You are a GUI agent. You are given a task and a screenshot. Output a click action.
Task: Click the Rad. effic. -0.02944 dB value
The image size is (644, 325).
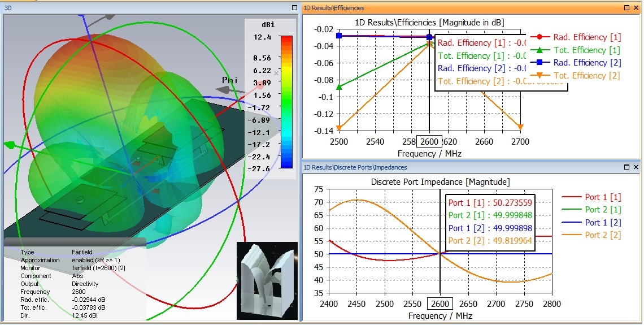(89, 300)
